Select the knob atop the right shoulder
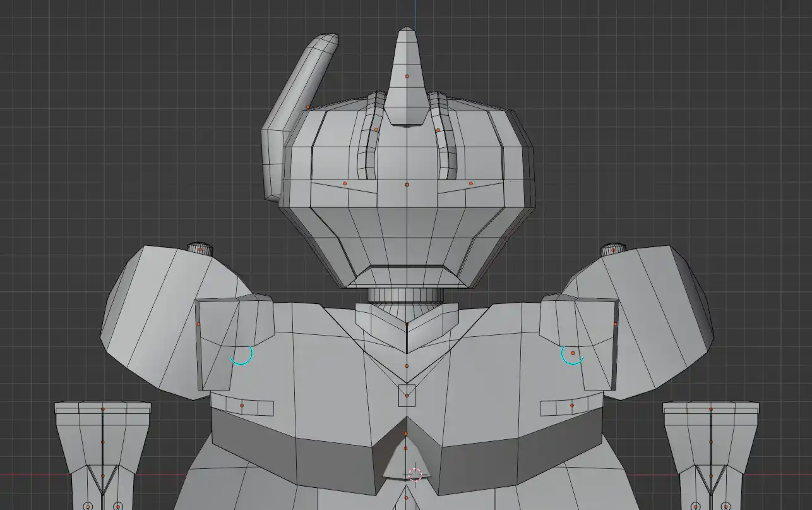The height and width of the screenshot is (510, 812). click(x=612, y=248)
